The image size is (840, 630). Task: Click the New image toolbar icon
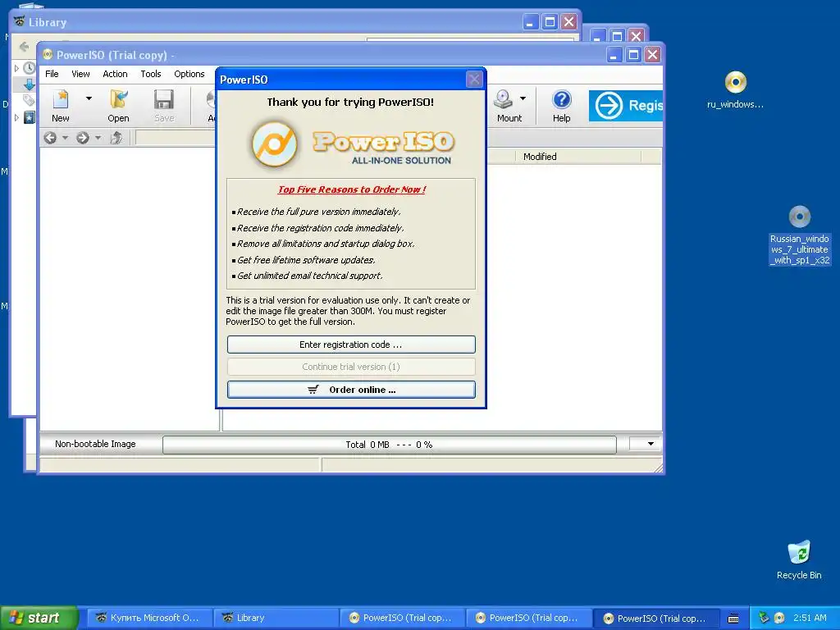[x=61, y=99]
